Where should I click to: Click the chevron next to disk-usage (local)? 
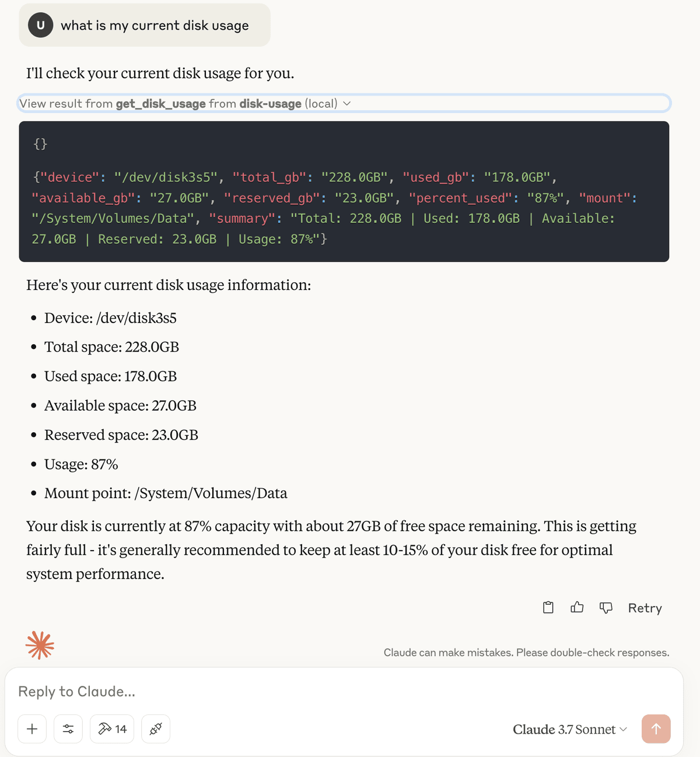[347, 104]
